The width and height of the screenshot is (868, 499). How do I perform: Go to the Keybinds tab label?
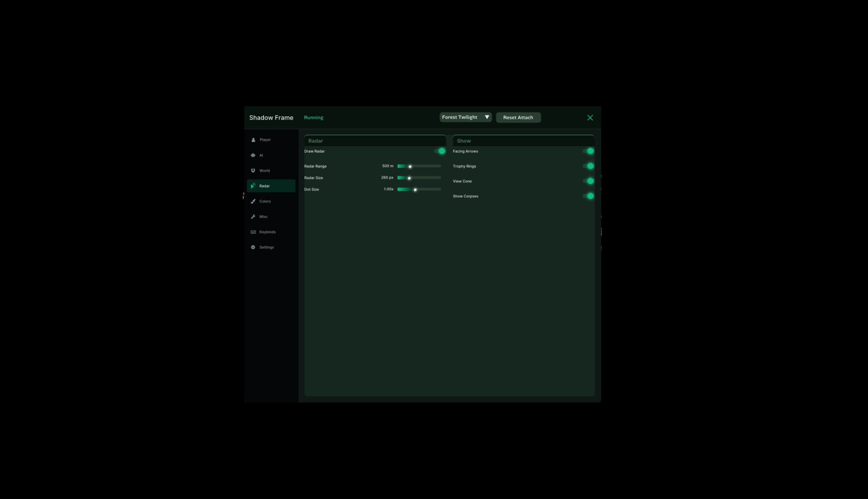point(267,232)
